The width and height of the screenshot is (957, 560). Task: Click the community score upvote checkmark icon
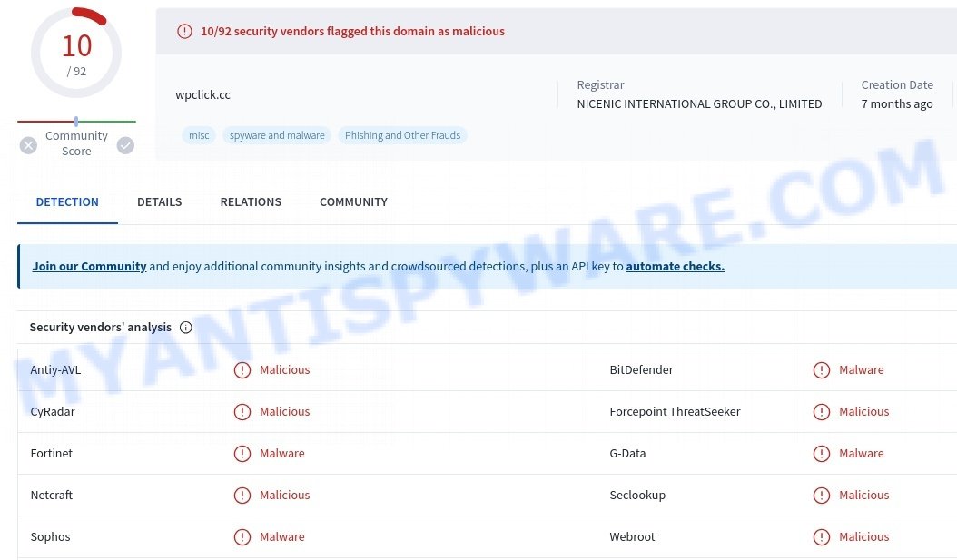click(x=125, y=145)
